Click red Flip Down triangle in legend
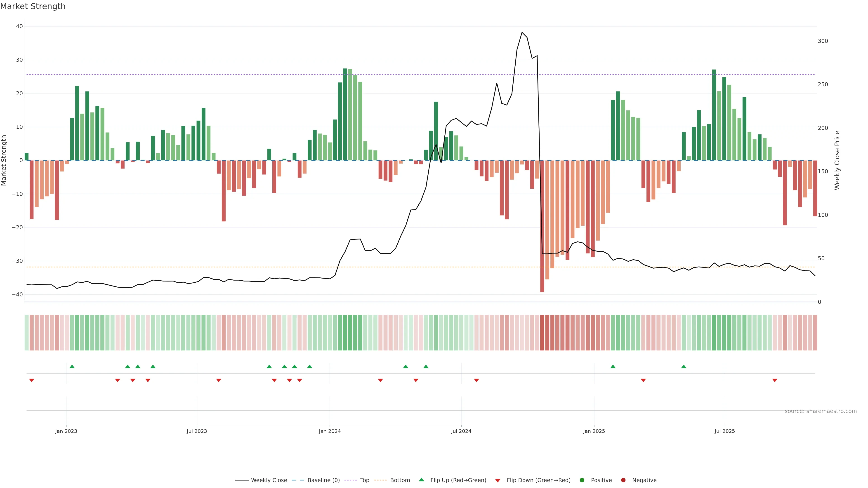The height and width of the screenshot is (488, 868). [x=497, y=480]
